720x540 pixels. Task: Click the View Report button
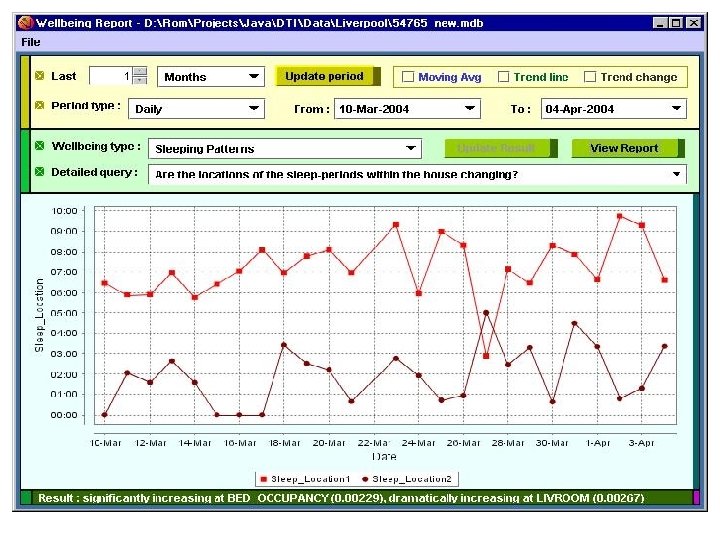pyautogui.click(x=628, y=148)
